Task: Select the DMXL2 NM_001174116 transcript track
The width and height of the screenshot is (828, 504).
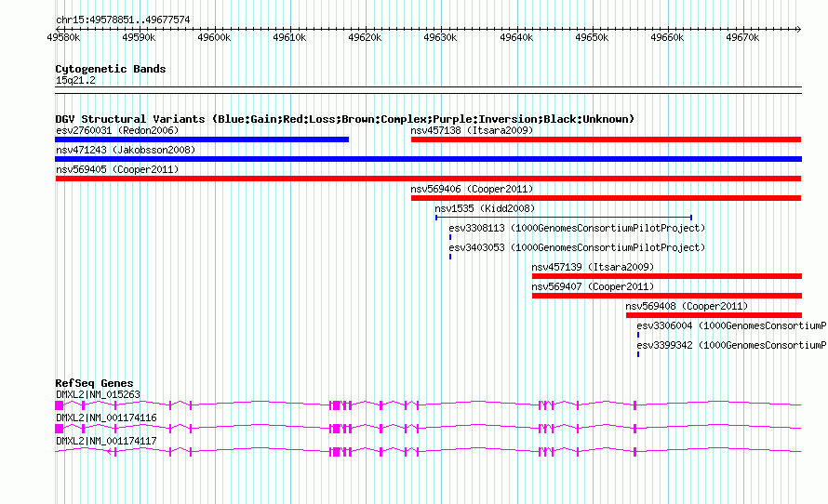Action: [428, 429]
